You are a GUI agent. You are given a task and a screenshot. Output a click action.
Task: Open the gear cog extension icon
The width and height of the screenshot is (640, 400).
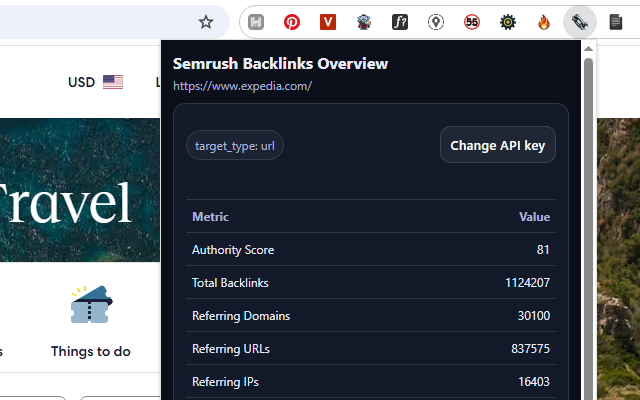coord(508,22)
